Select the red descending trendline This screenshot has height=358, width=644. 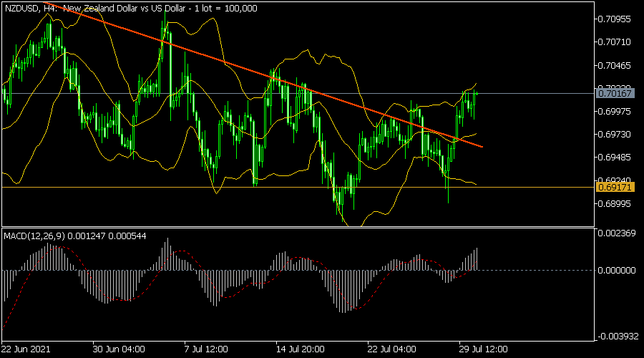tap(263, 74)
